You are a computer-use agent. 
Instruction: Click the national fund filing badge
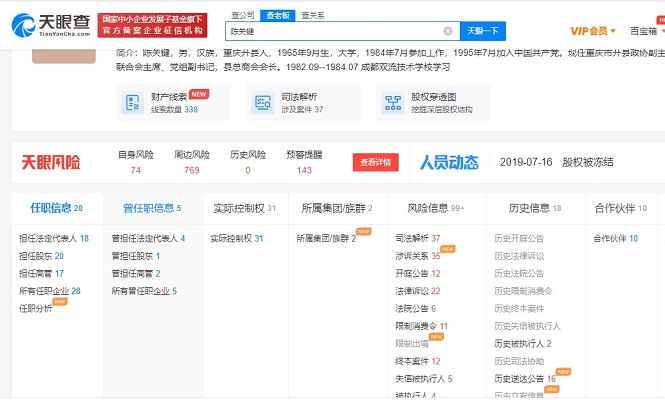149,23
